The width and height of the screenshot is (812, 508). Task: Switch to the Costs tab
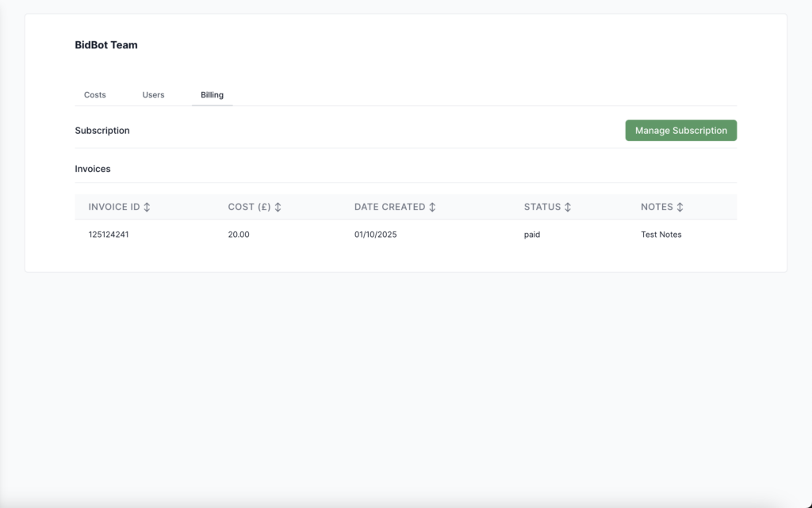(x=95, y=95)
